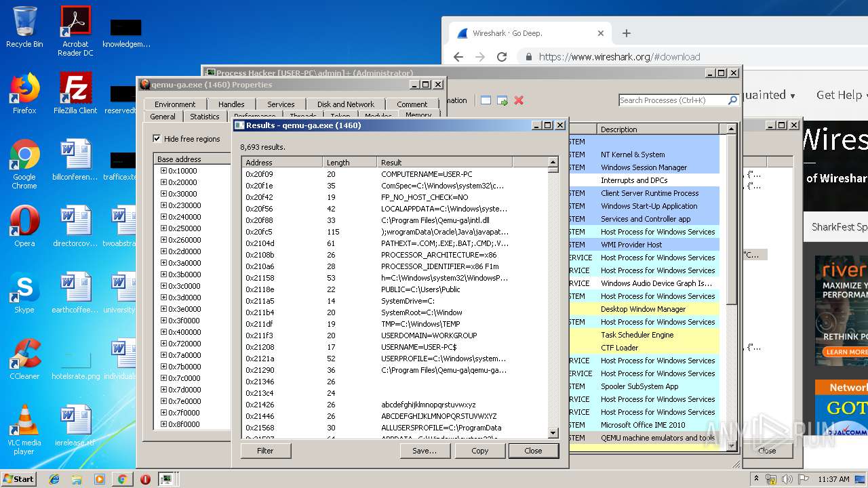Click Opera taskbar icon
This screenshot has height=488, width=868.
point(145,479)
